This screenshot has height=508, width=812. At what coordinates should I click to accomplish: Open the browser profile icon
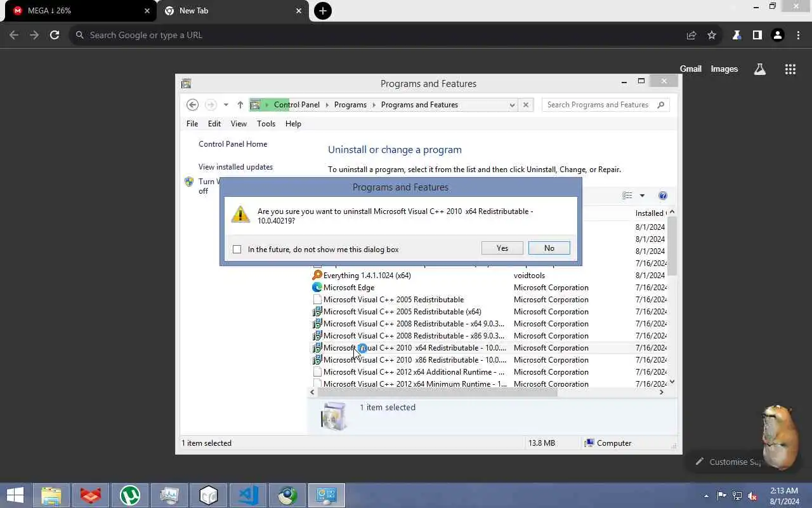(x=778, y=35)
